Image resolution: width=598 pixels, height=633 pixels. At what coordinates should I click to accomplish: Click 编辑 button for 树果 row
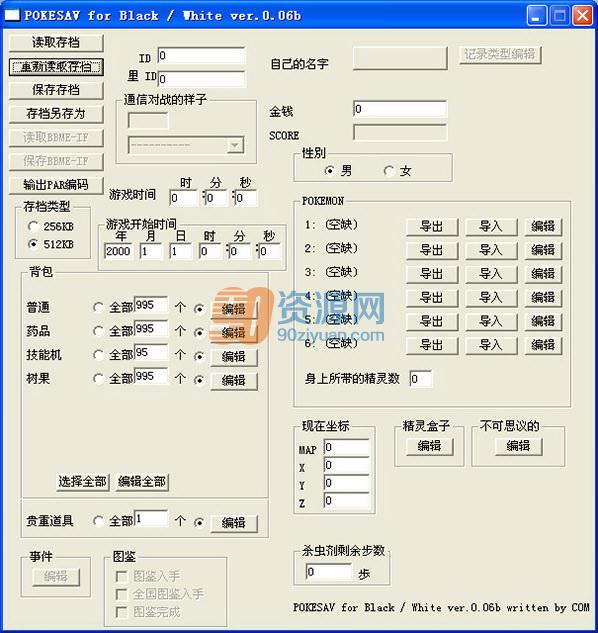(234, 381)
